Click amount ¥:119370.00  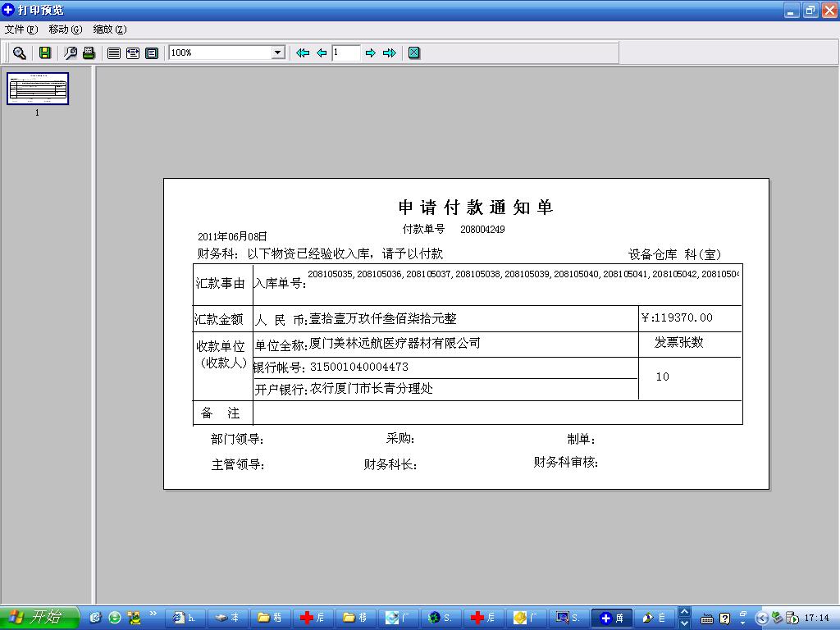[x=677, y=317]
